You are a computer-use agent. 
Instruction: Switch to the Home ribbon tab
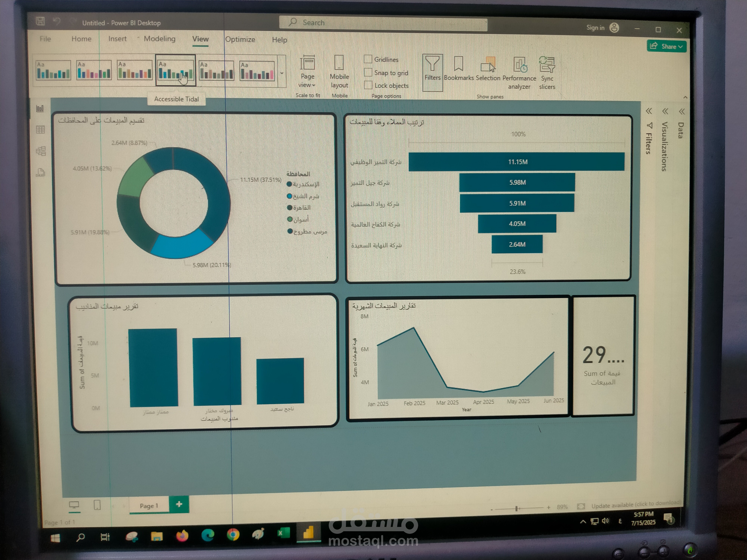point(81,39)
